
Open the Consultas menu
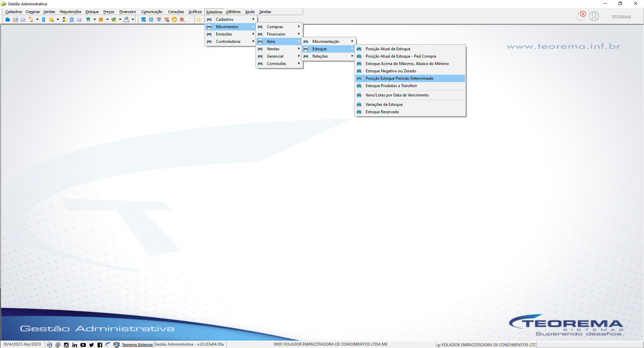(176, 12)
